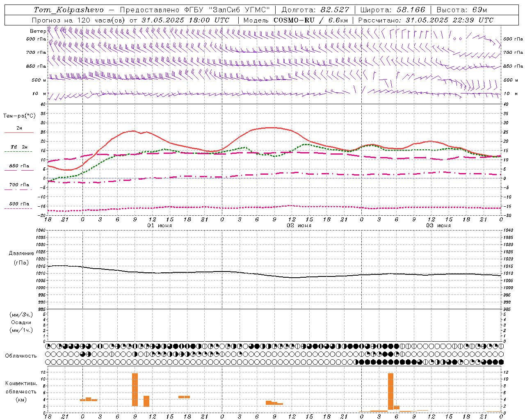Viewport: 525px width, 420px height.
Task: Click the '02 июня' date label
Action: click(x=299, y=226)
